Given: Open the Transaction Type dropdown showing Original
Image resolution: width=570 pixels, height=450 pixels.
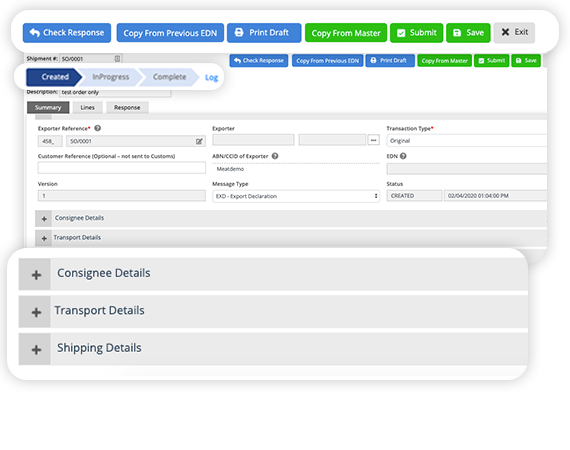Looking at the screenshot, I should 467,141.
